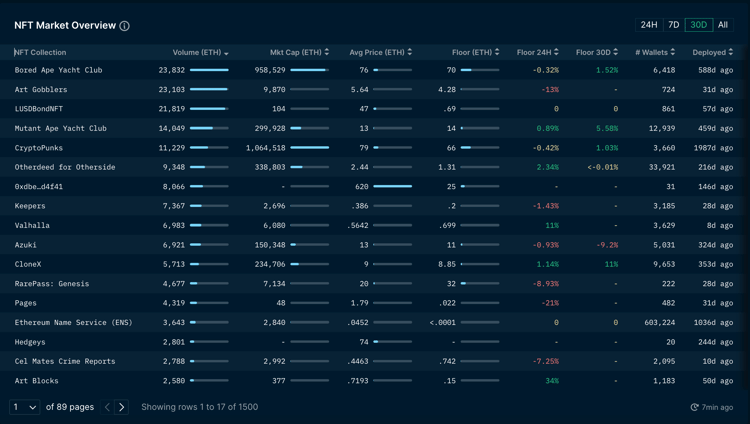Click wallets value 603,224

pos(660,323)
